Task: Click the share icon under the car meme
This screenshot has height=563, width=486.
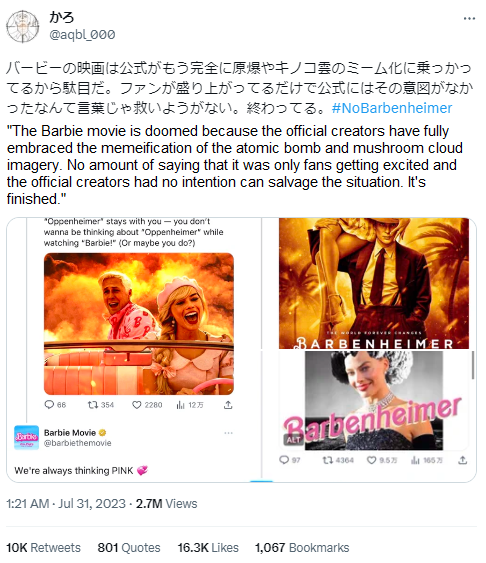Action: point(228,405)
